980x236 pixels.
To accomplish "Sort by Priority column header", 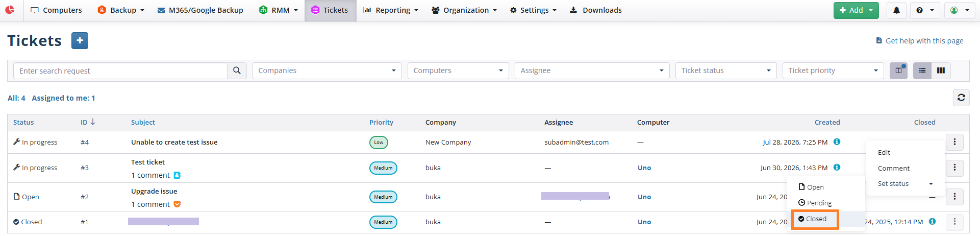I will click(381, 123).
